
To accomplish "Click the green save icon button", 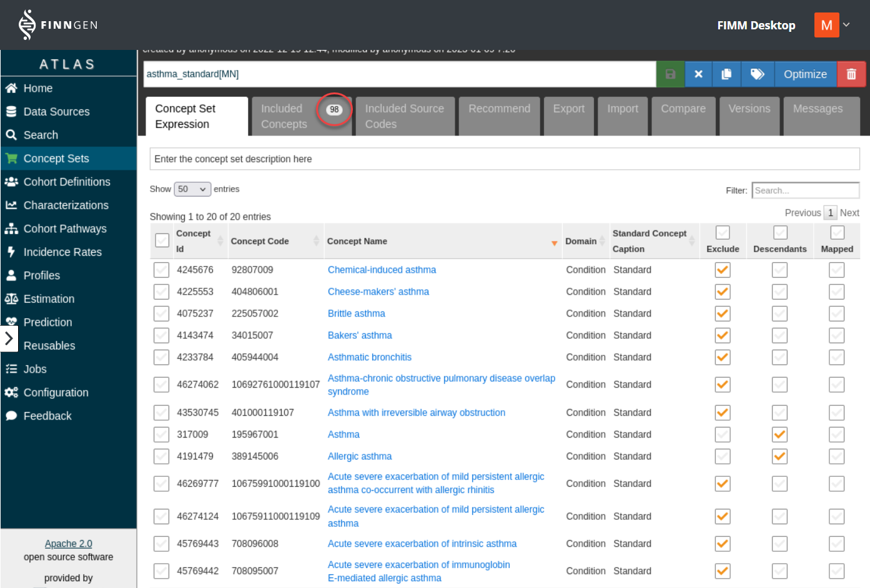I will 670,74.
